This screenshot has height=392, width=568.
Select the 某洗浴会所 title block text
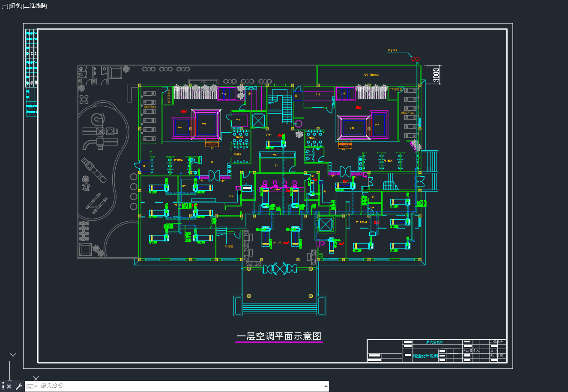point(434,342)
